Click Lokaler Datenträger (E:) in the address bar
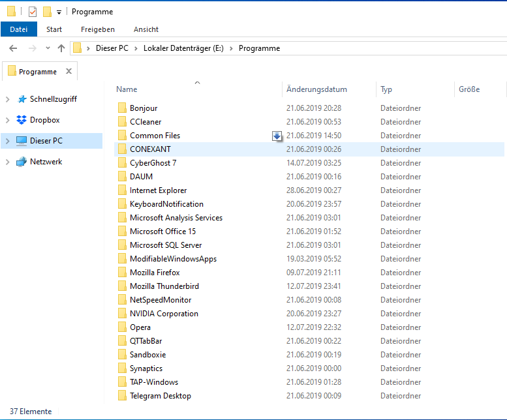Viewport: 507px width, 420px height. tap(183, 48)
